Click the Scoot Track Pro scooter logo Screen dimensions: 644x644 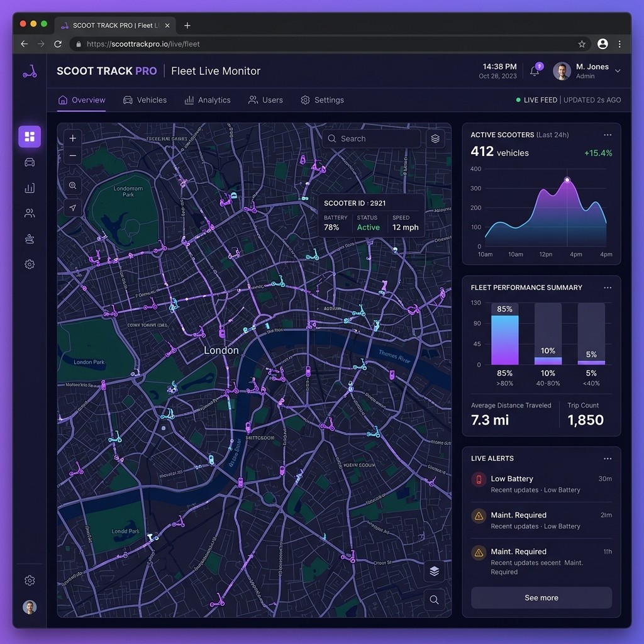pyautogui.click(x=30, y=71)
